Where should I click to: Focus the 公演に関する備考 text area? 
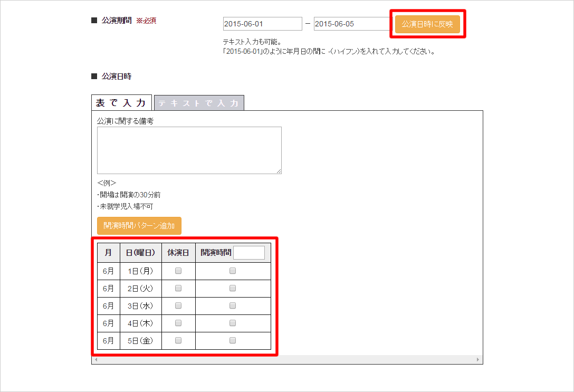click(x=189, y=150)
